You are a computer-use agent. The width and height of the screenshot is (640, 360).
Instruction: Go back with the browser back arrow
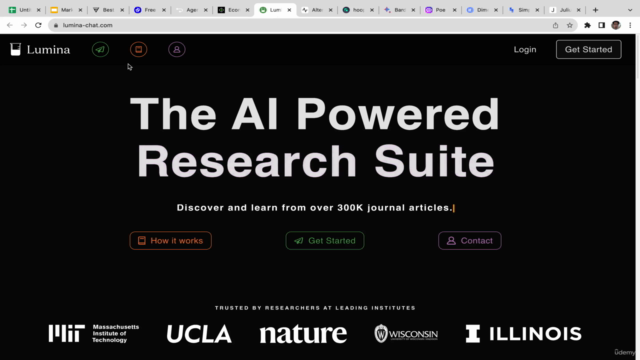(10, 25)
